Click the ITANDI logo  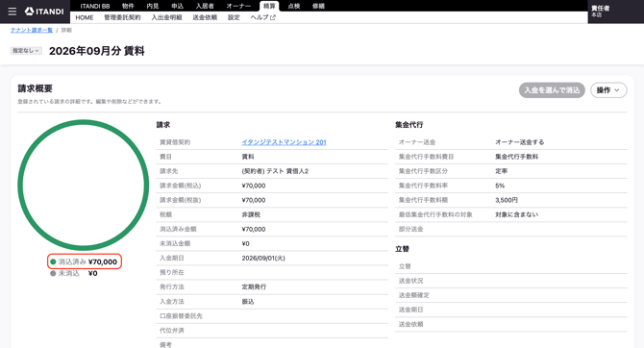pyautogui.click(x=44, y=12)
